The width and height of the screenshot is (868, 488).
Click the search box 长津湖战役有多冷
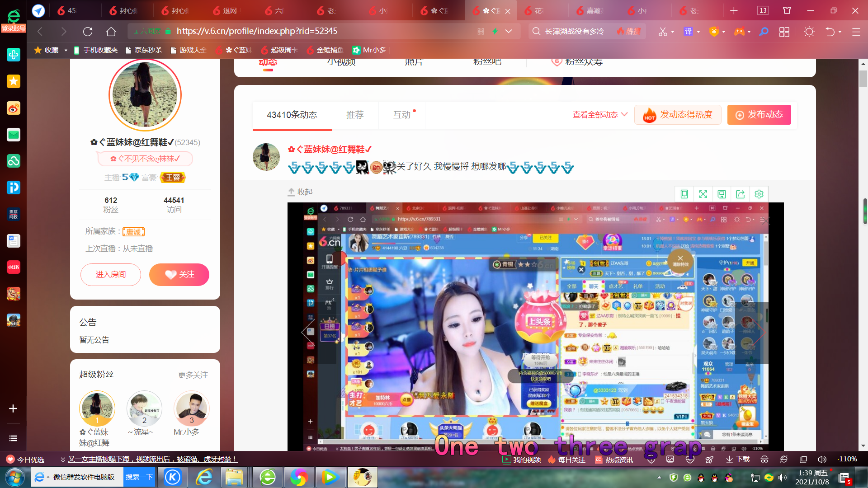[575, 31]
